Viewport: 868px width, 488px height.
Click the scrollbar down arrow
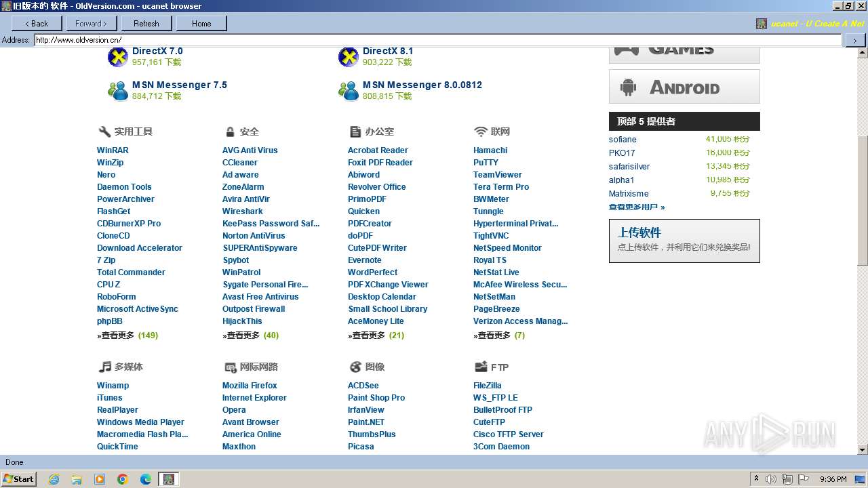click(x=863, y=449)
